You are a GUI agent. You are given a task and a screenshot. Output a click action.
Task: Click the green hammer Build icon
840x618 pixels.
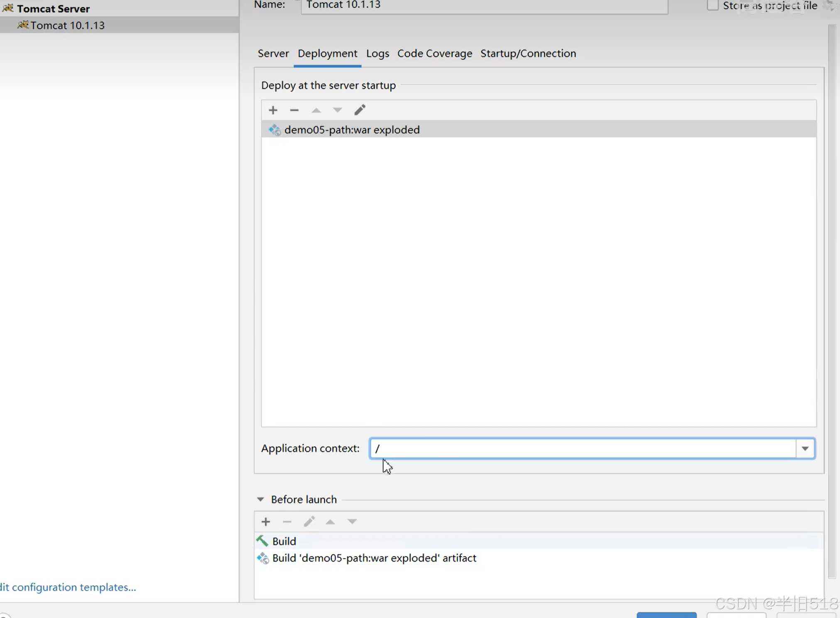(262, 541)
